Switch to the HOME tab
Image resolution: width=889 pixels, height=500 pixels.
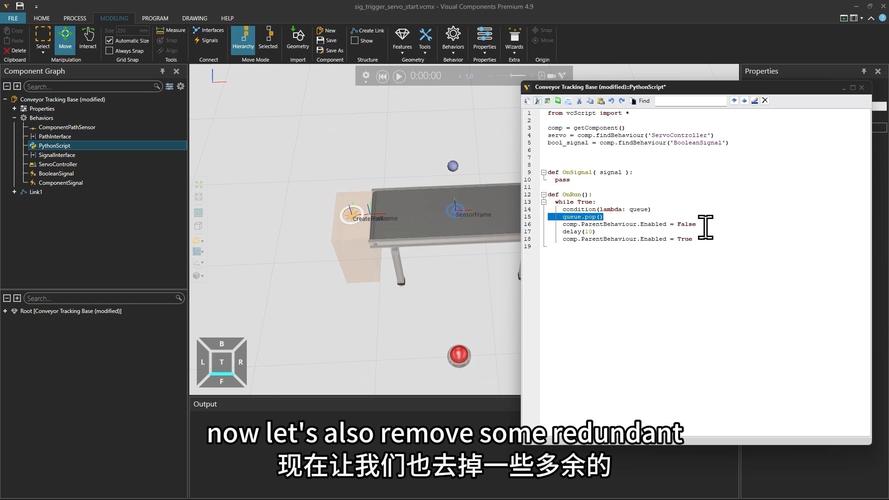41,18
